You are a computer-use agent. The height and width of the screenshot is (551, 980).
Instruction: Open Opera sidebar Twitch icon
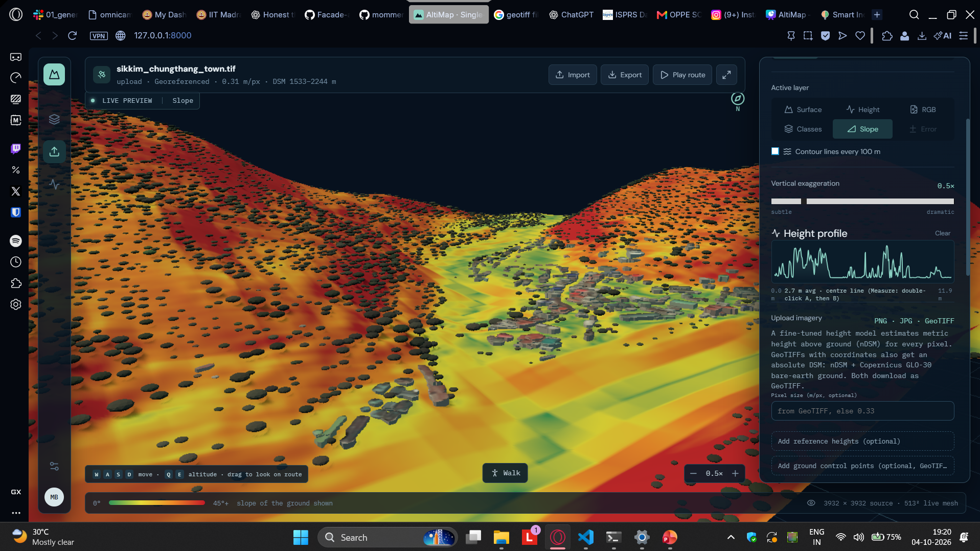pos(16,148)
